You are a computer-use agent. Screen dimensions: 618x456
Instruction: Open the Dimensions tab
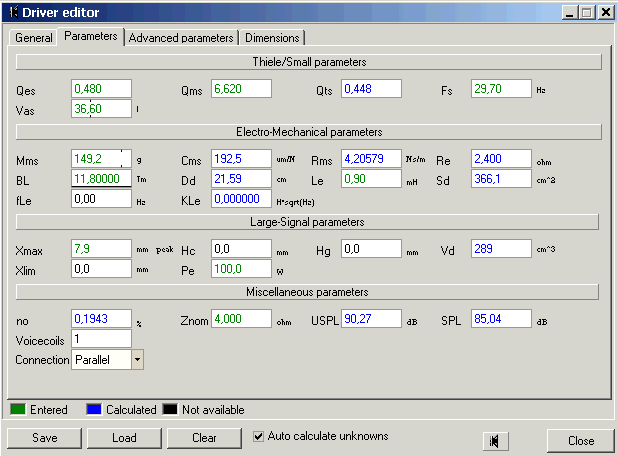click(272, 38)
